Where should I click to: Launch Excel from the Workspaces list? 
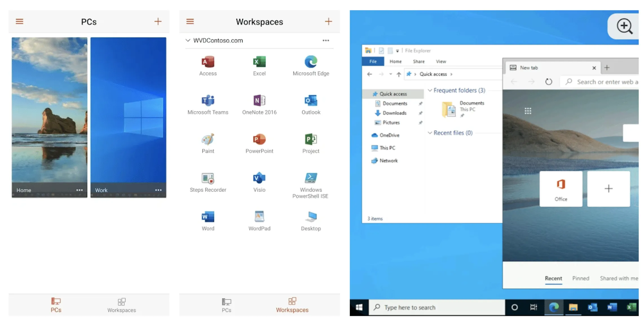tap(259, 66)
